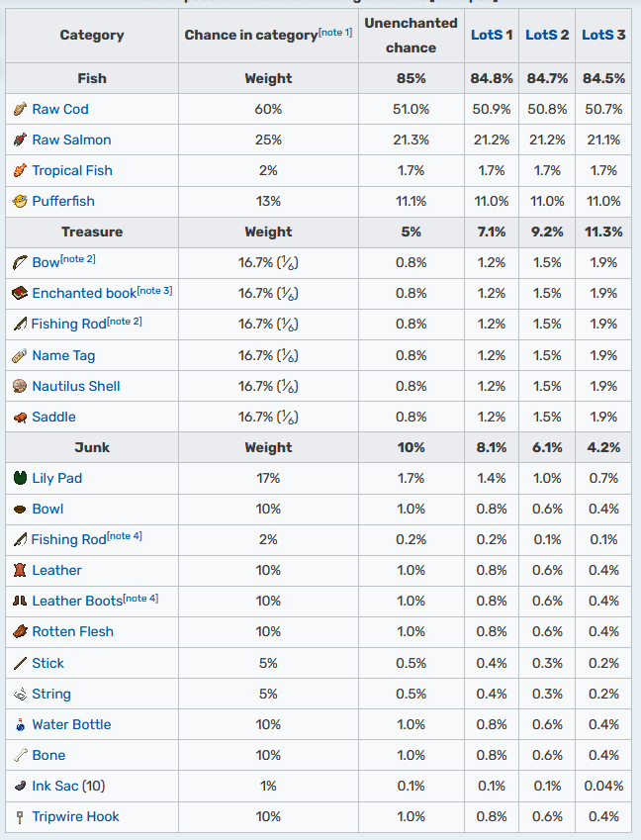
Task: Open the Bone item link
Action: (48, 755)
